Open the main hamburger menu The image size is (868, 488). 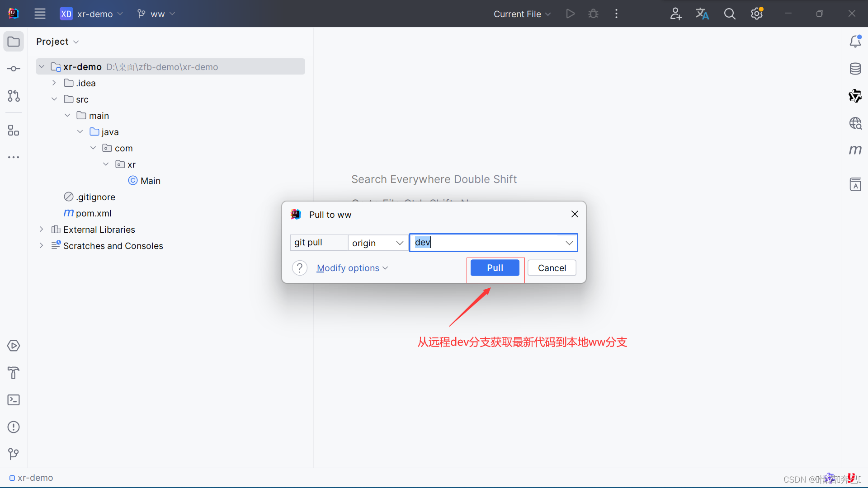[x=40, y=14]
